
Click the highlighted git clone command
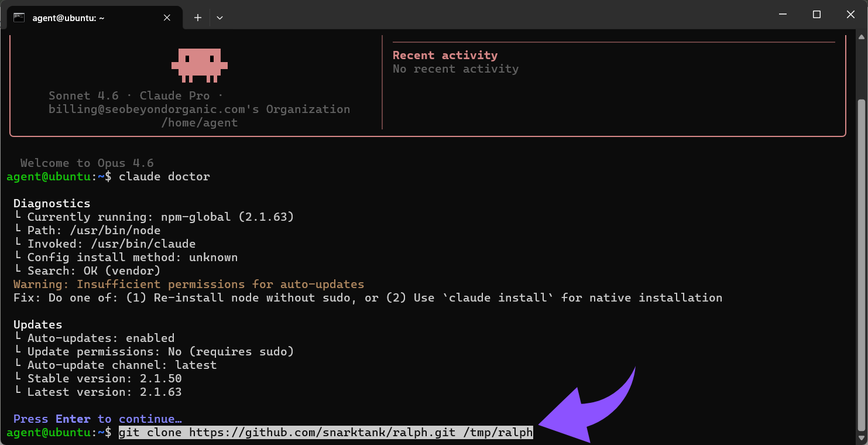325,432
